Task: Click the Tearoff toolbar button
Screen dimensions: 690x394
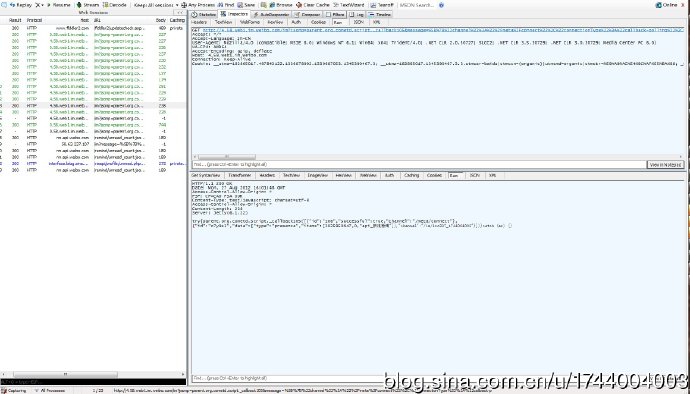Action: [382, 5]
